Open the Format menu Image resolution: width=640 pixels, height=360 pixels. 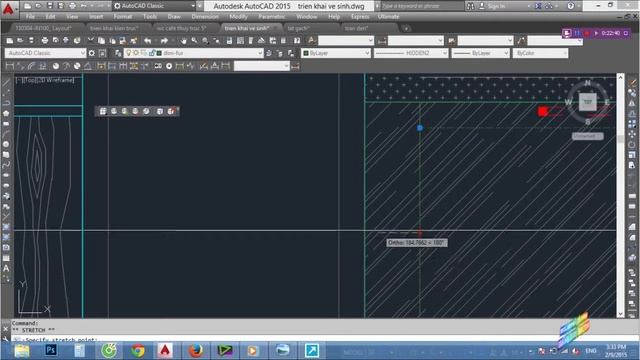click(122, 16)
